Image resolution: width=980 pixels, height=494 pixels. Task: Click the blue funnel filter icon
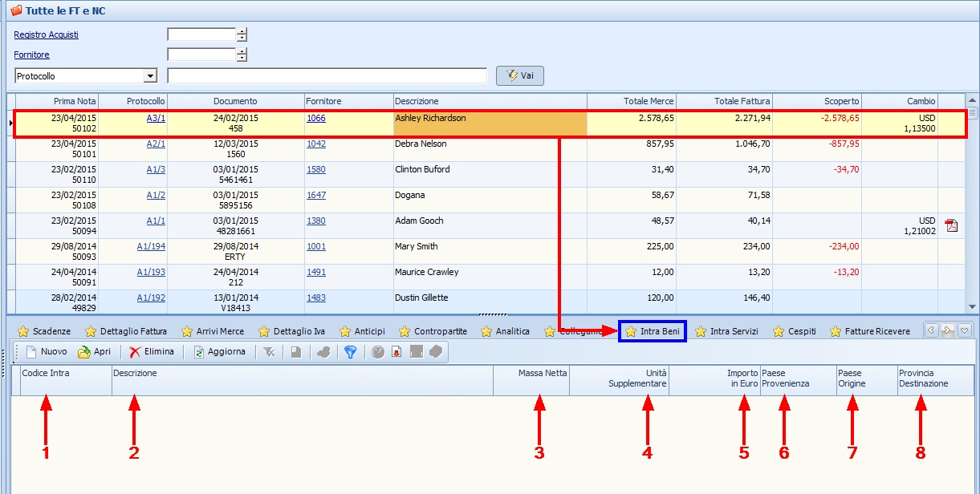(350, 352)
